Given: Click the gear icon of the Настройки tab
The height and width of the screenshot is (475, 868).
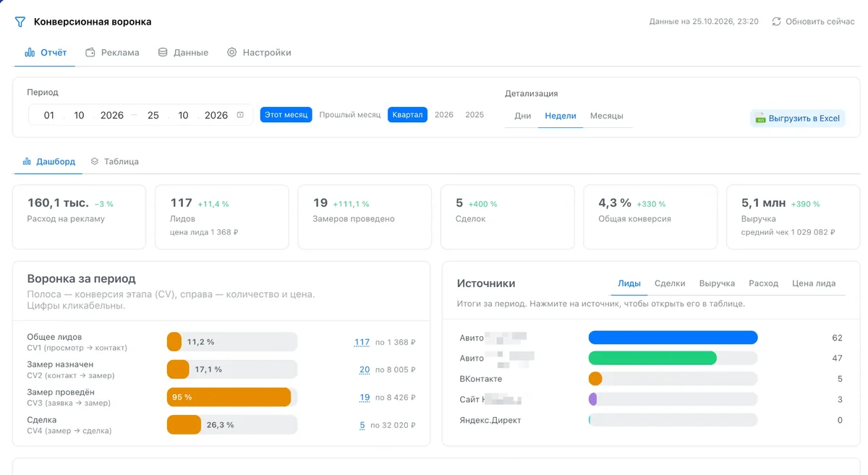Looking at the screenshot, I should [x=231, y=53].
